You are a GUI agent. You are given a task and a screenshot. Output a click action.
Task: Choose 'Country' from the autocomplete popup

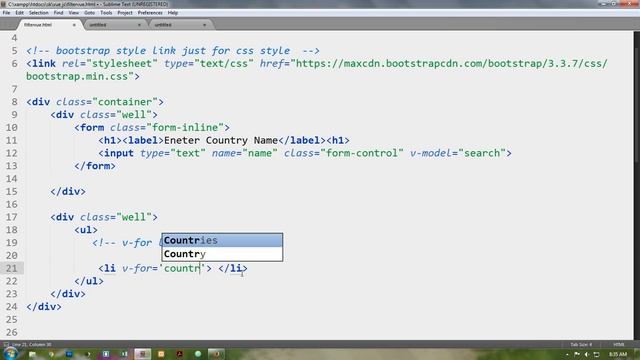click(222, 254)
